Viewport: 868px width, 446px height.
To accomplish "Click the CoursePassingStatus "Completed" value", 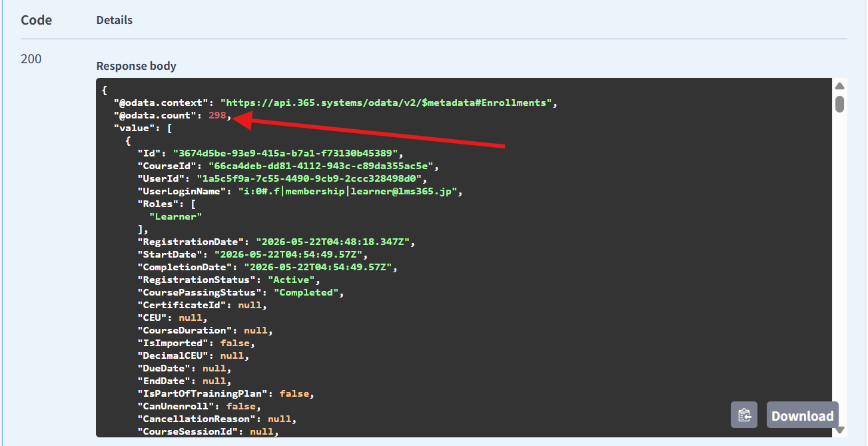I will (308, 292).
